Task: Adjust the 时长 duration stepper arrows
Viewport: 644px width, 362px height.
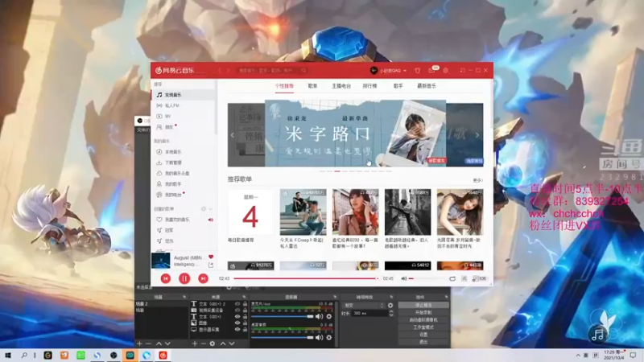Action: (x=391, y=313)
